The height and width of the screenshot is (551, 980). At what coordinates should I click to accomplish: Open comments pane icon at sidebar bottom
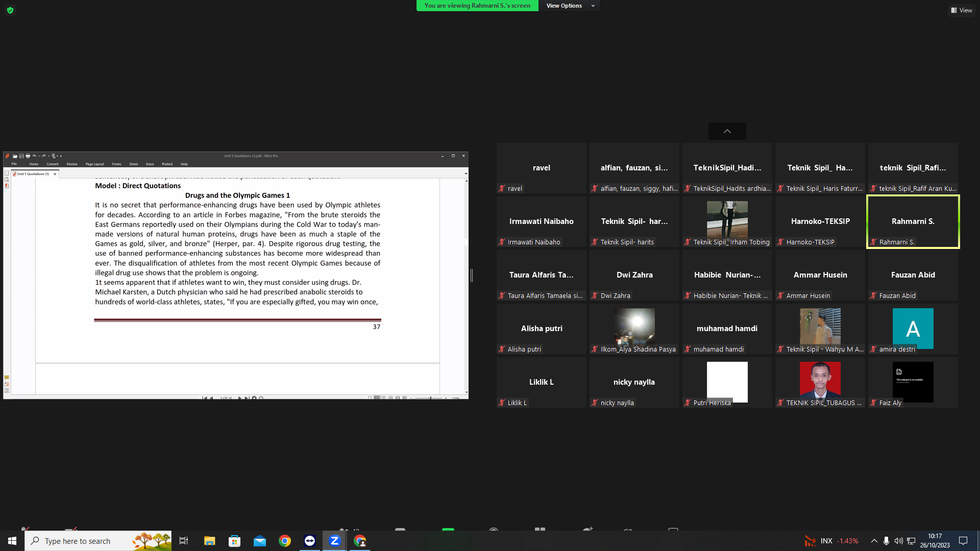(x=7, y=378)
